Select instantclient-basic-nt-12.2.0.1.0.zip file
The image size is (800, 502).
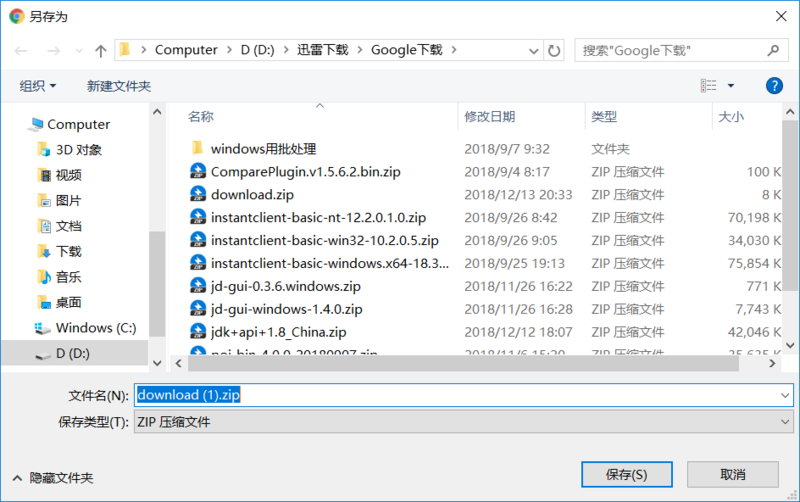tap(318, 217)
